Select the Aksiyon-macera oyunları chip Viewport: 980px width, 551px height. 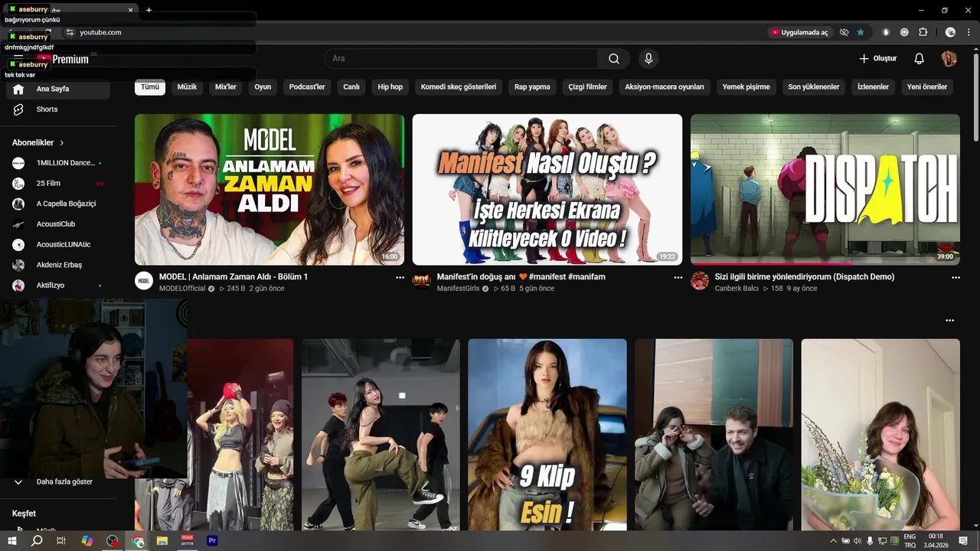coord(665,87)
